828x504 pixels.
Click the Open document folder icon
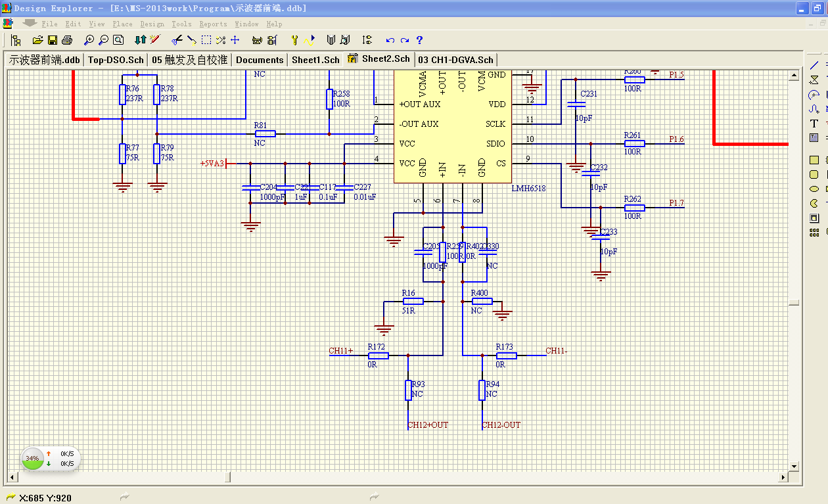[x=37, y=40]
